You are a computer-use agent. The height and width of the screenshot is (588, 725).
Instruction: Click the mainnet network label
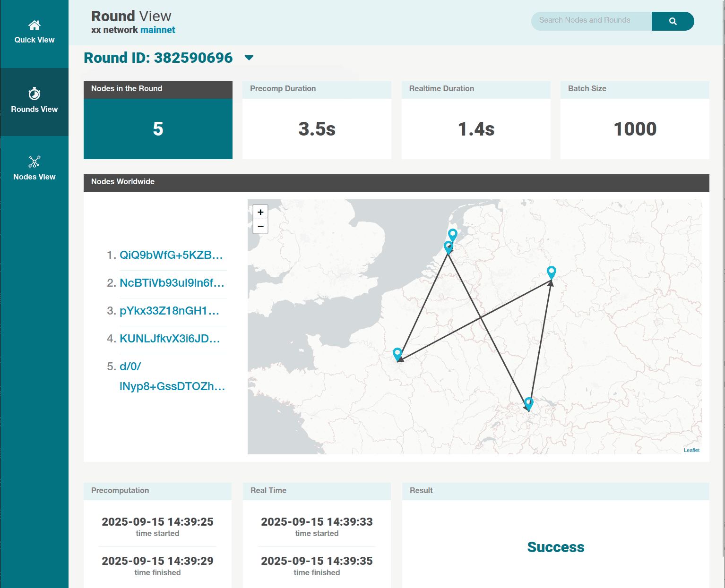(x=157, y=30)
